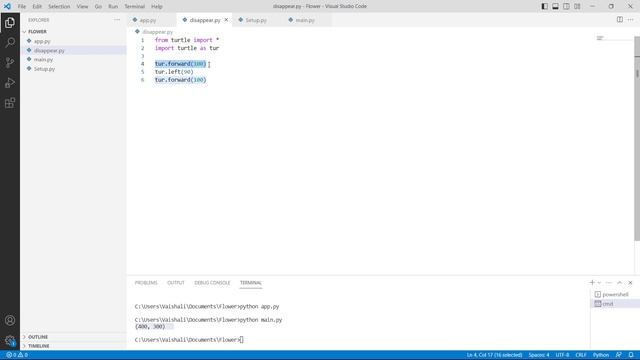Open the Edit menu
Image resolution: width=640 pixels, height=360 pixels.
point(37,6)
